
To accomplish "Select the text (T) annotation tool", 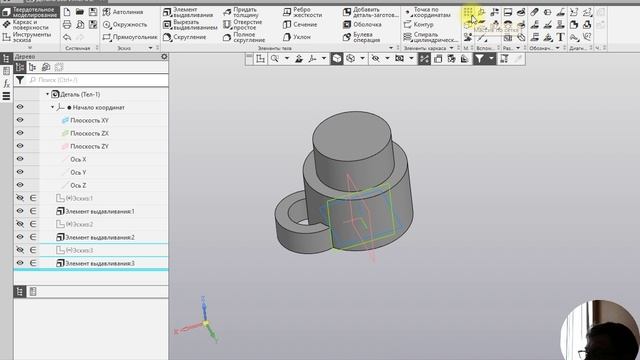I will pos(560,38).
